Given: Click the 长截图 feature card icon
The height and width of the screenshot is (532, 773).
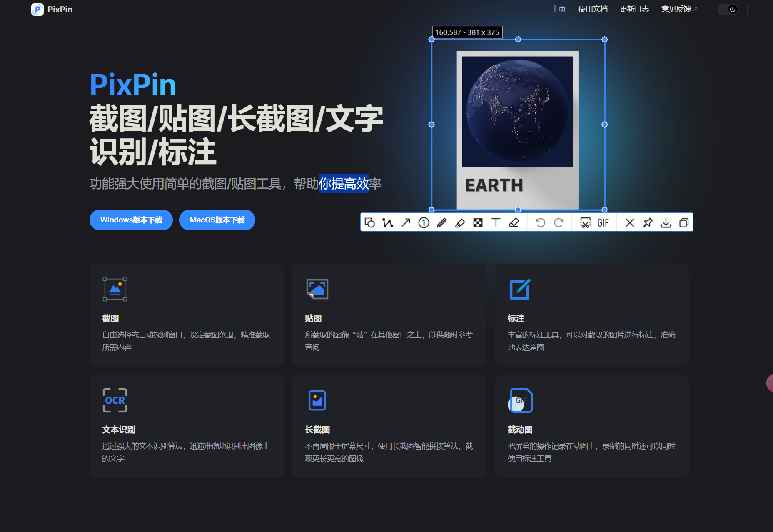Looking at the screenshot, I should point(317,400).
